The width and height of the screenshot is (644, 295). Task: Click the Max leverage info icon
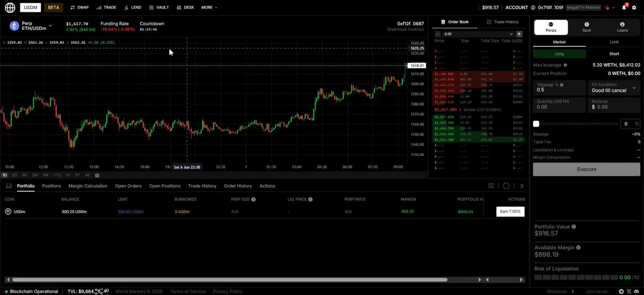point(565,65)
